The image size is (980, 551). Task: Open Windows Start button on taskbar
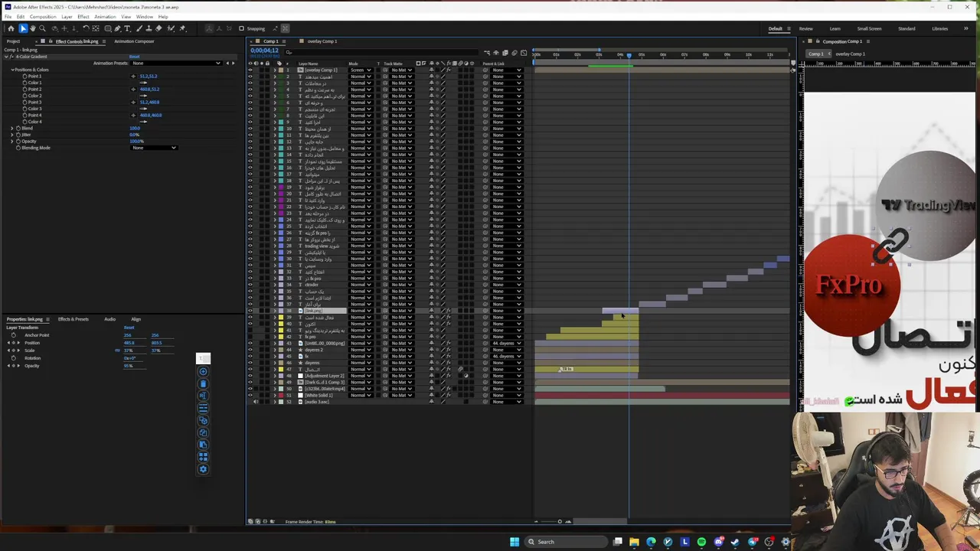514,542
